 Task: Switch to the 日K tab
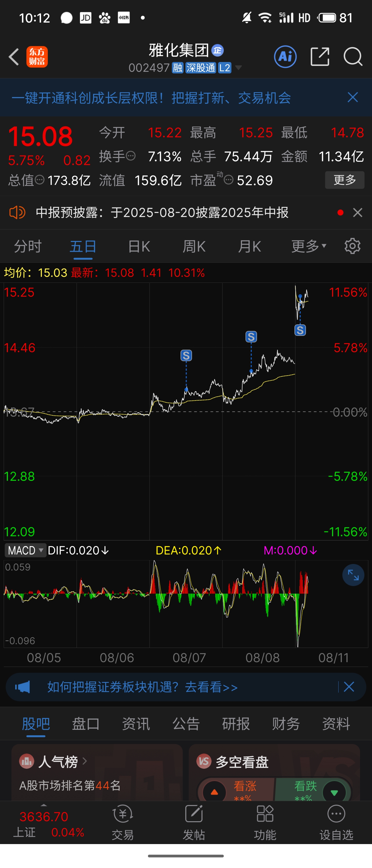139,246
